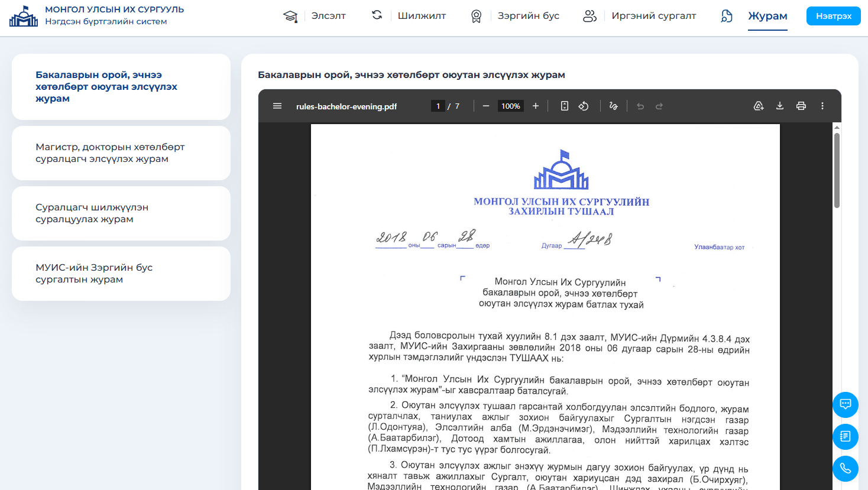Image resolution: width=868 pixels, height=490 pixels.
Task: Print the PDF document
Action: (801, 106)
